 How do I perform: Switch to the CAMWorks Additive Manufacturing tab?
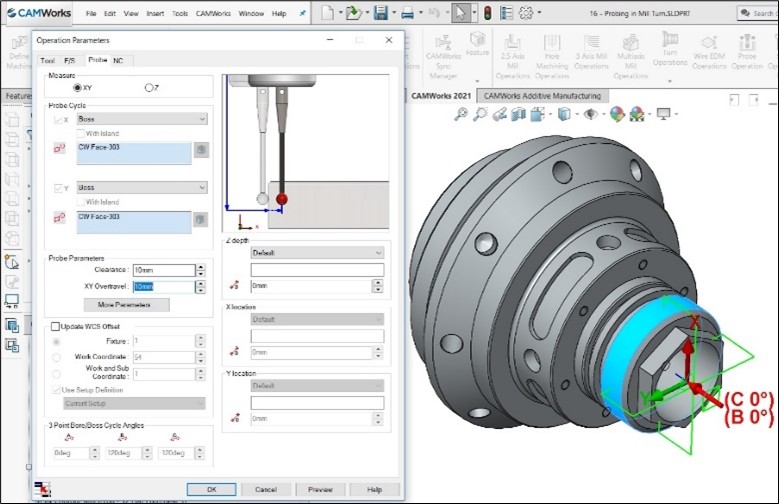coord(542,96)
